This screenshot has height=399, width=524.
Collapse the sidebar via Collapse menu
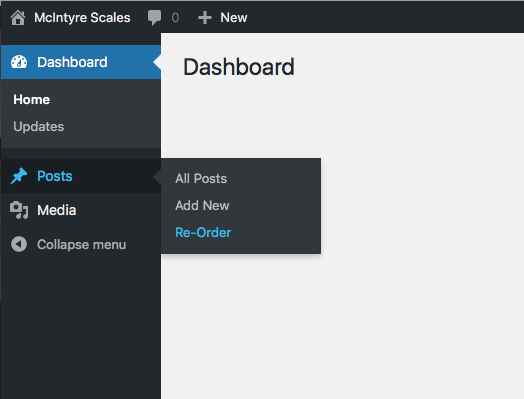click(x=82, y=245)
